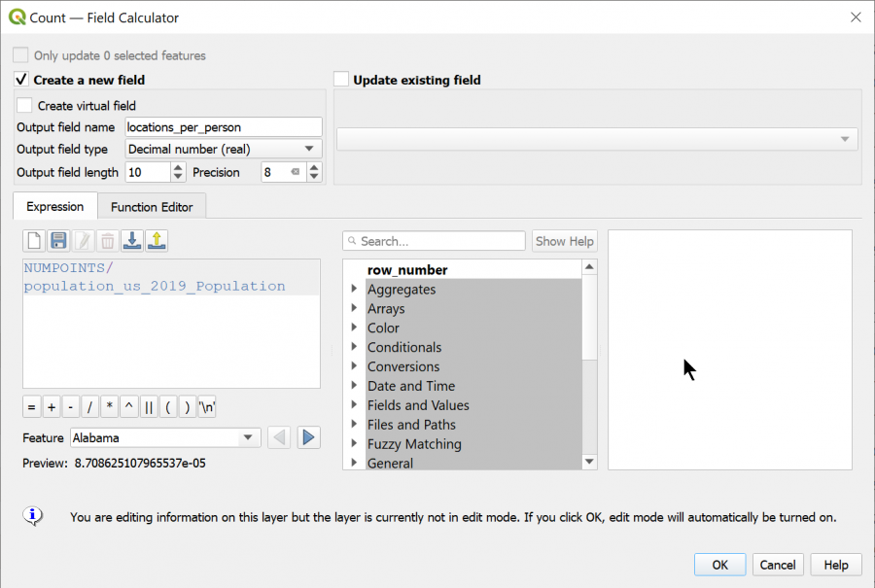Open the Feature selection dropdown
The width and height of the screenshot is (875, 588).
250,437
